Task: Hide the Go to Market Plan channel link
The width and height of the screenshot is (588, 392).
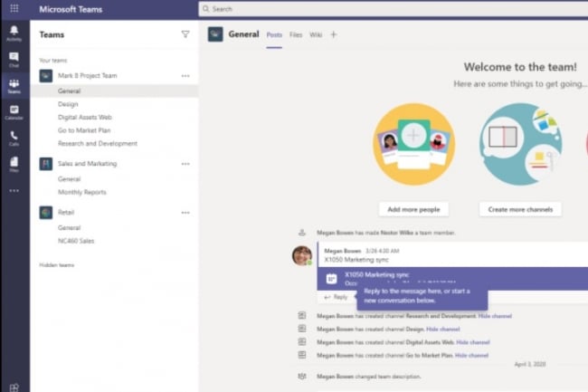Action: (x=471, y=356)
